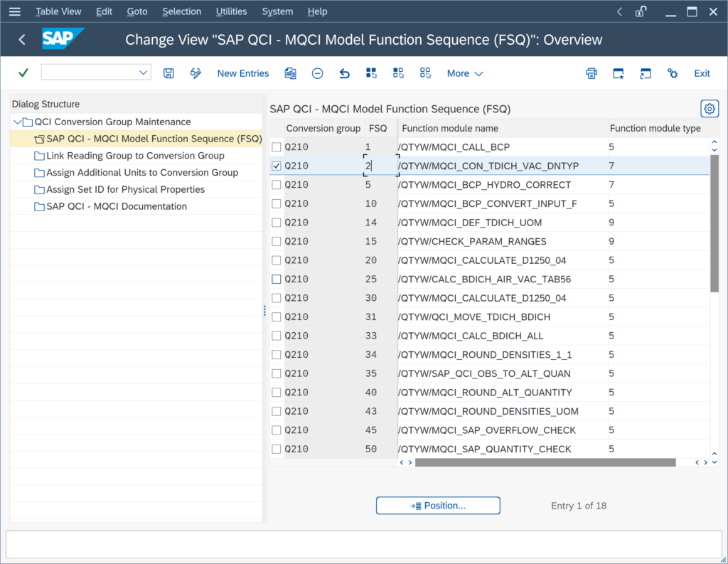The height and width of the screenshot is (564, 728).
Task: Click the Deselect All icon
Action: pyautogui.click(x=425, y=73)
